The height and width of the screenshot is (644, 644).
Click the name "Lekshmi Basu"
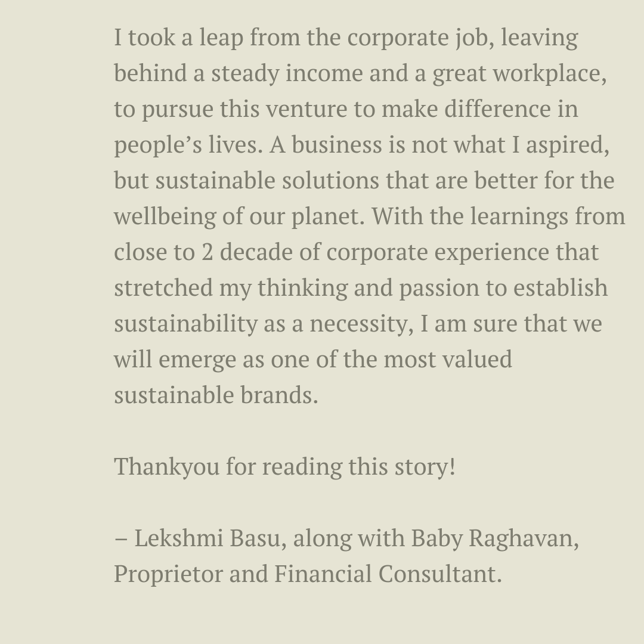tap(206, 538)
